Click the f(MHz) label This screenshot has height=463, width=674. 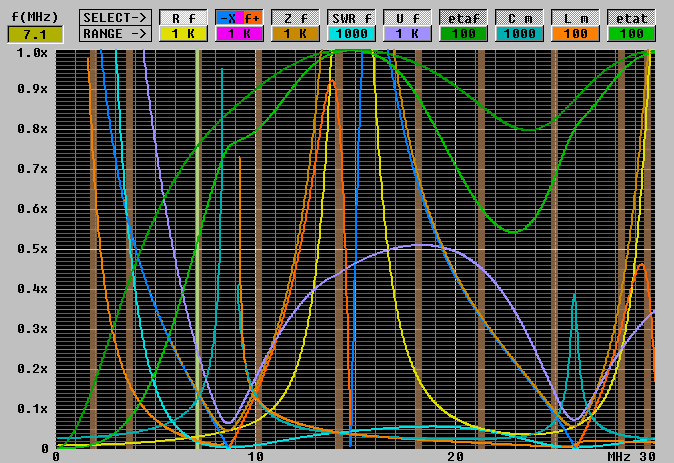(x=35, y=17)
